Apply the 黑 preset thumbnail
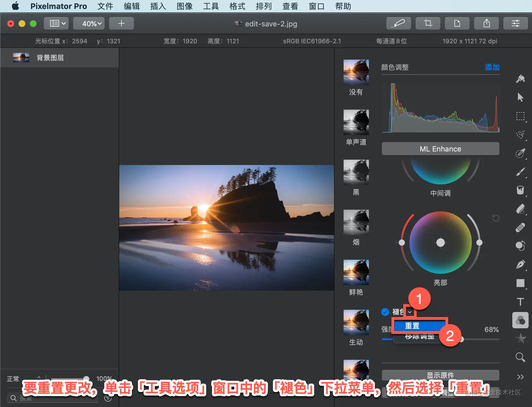 [356, 172]
